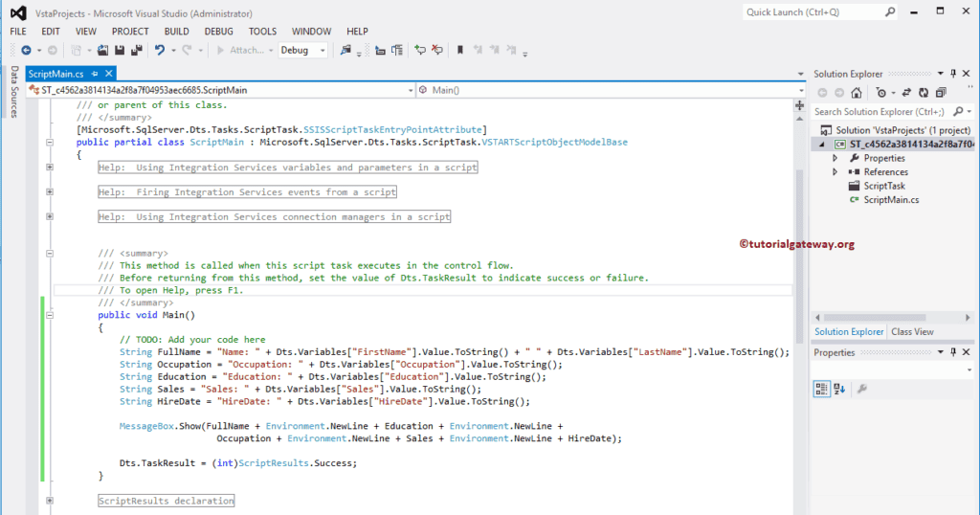Expand the variables and parameters help region
This screenshot has height=515, width=980.
50,167
